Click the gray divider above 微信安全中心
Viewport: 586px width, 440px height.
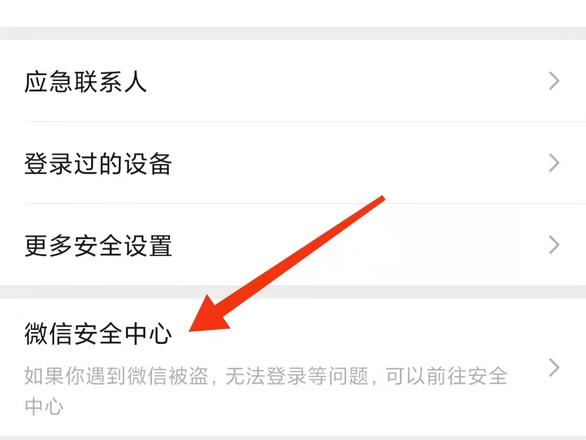click(293, 292)
